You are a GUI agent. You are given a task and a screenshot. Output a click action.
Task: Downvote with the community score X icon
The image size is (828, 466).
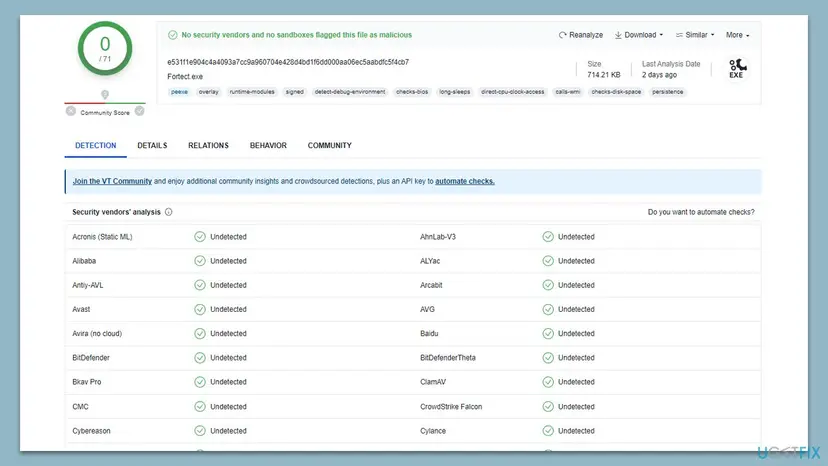[x=71, y=111]
